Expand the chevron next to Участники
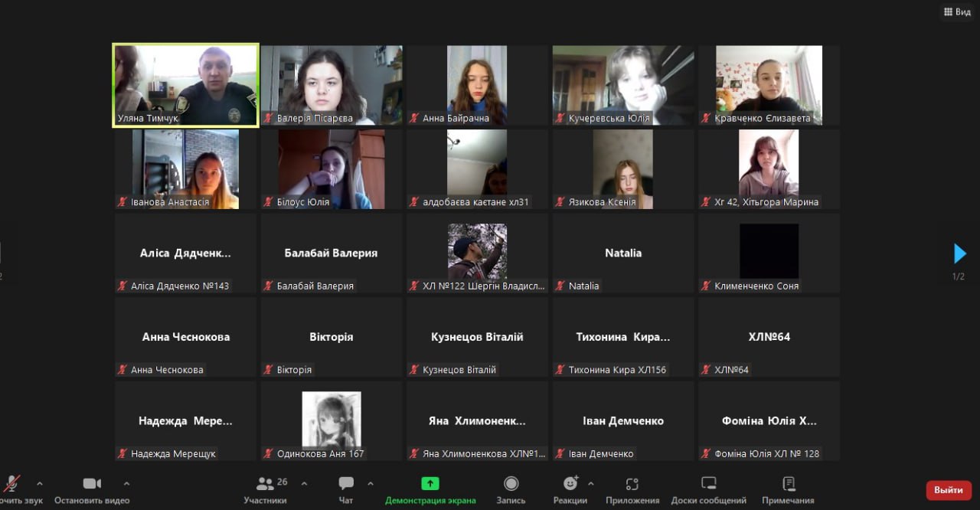This screenshot has width=980, height=510. (x=304, y=483)
